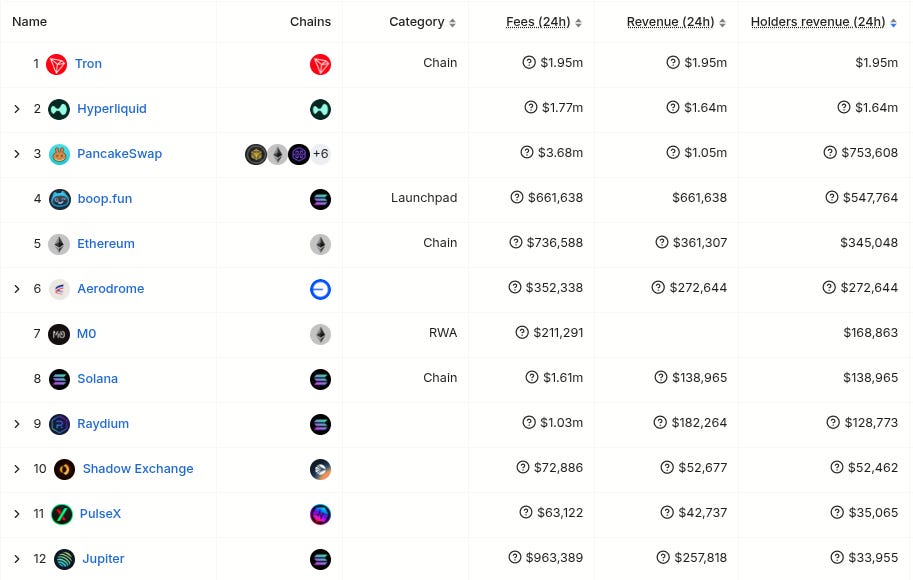Open the Solana protocol link

click(98, 379)
